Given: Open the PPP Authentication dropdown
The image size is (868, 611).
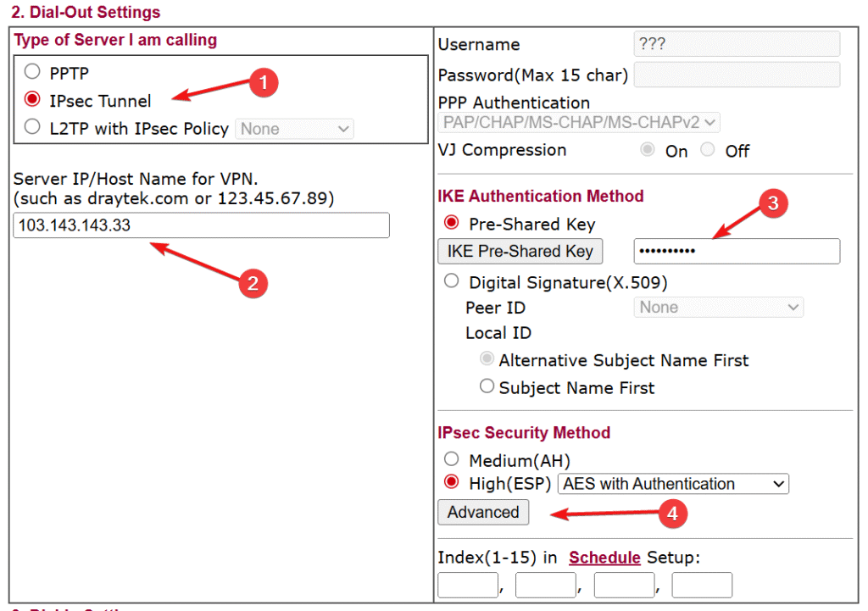Looking at the screenshot, I should [579, 122].
